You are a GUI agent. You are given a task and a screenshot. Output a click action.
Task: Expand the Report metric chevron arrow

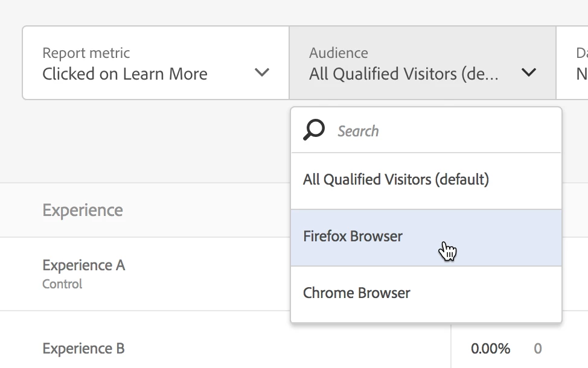[x=261, y=73]
